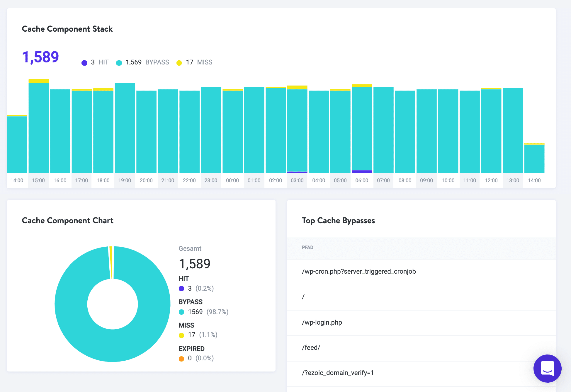Click the 15:00 bar in Cache Component Stack
571x392 pixels.
tap(38, 126)
